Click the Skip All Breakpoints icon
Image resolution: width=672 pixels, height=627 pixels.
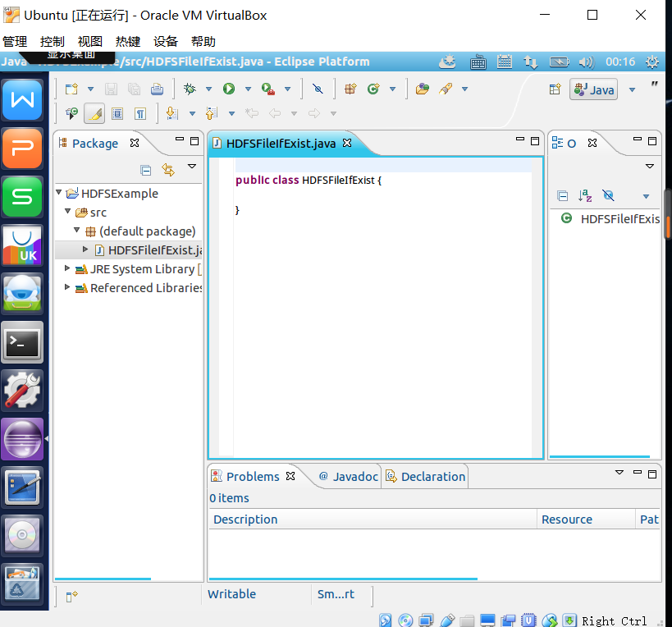point(318,89)
